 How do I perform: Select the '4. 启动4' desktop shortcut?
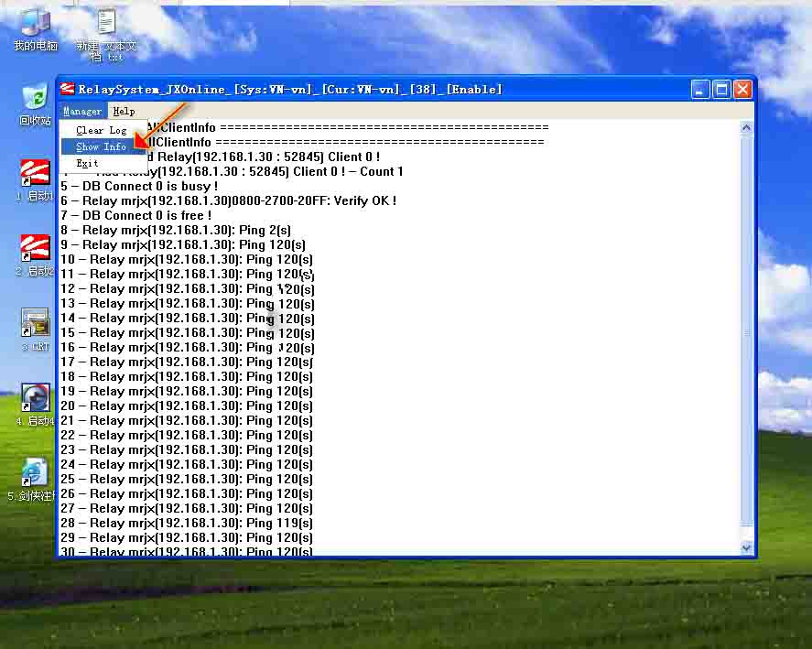[x=35, y=405]
